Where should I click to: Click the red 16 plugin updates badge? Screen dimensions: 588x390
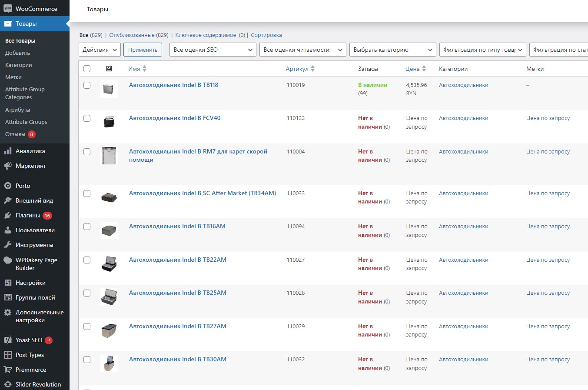(x=47, y=216)
